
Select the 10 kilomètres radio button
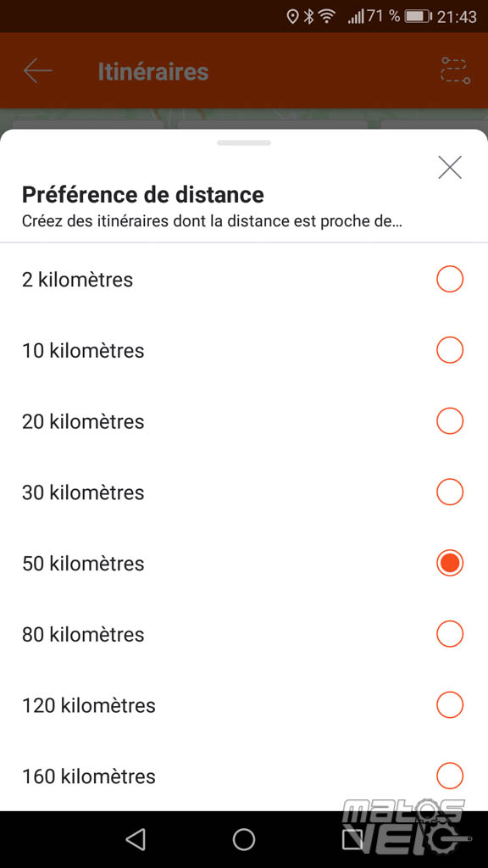[450, 350]
